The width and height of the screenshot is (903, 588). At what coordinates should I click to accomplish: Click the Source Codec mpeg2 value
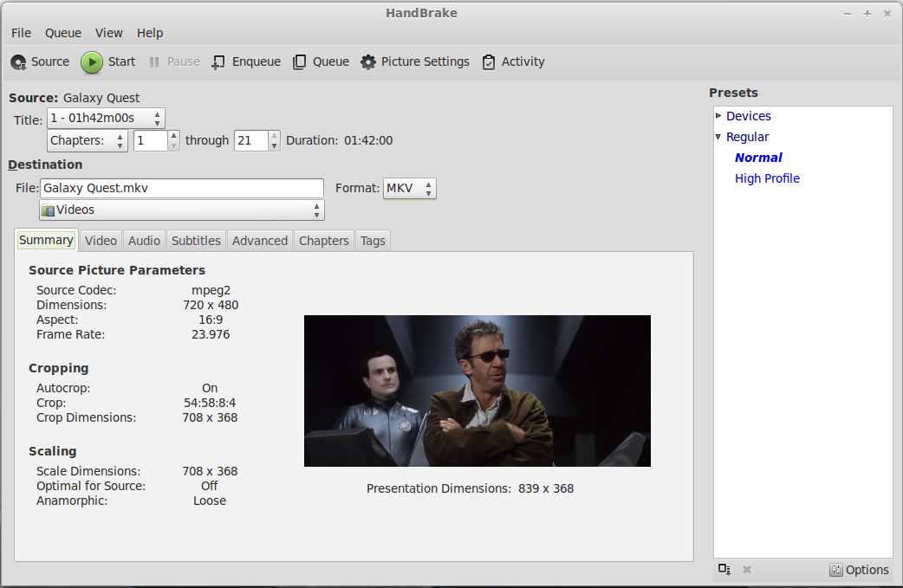pos(211,290)
